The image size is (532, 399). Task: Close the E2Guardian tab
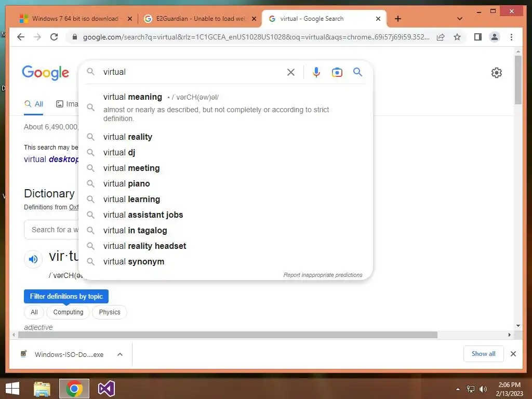(x=254, y=19)
